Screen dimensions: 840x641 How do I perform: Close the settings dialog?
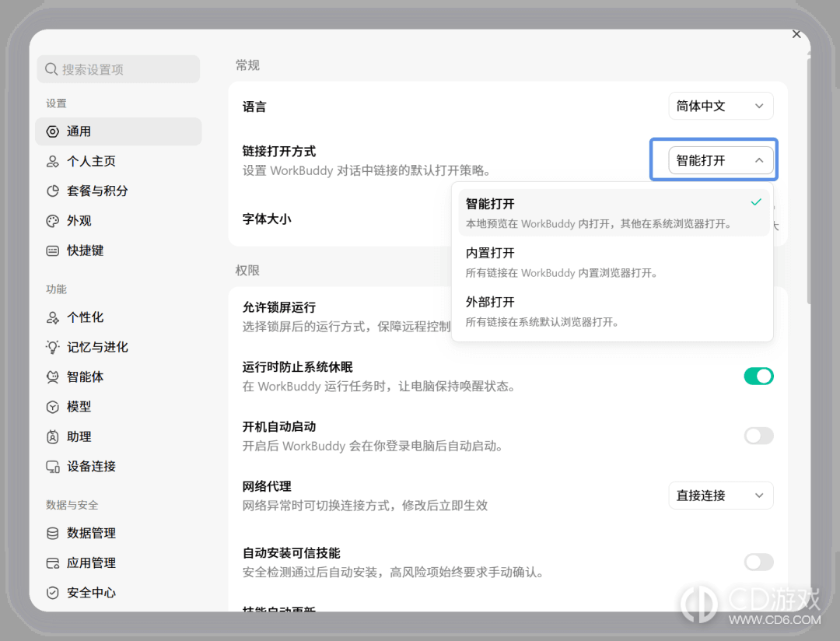coord(796,34)
